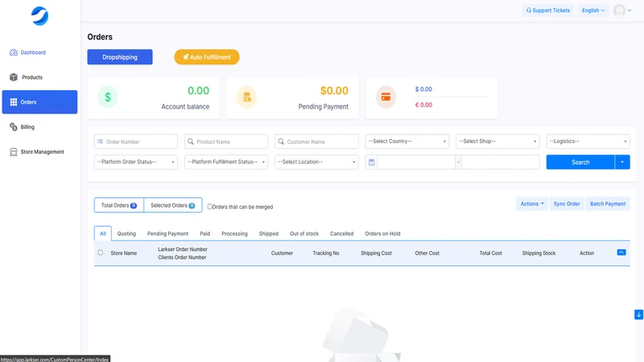Click the blue collapse arrow in table header
This screenshot has height=362, width=644.
[621, 253]
